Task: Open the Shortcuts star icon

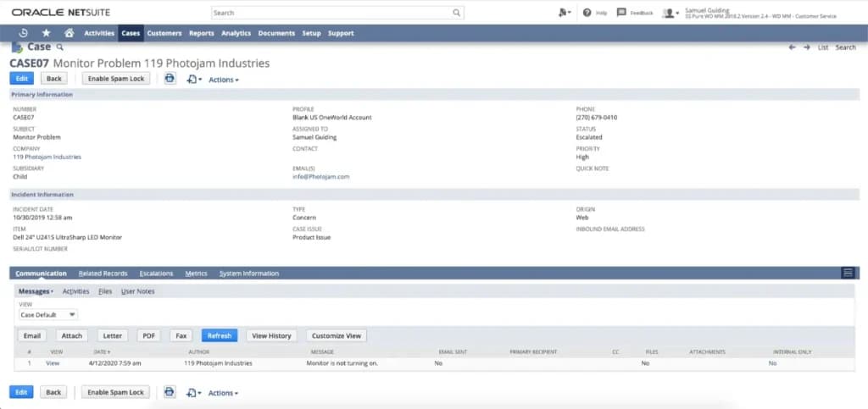Action: 47,33
